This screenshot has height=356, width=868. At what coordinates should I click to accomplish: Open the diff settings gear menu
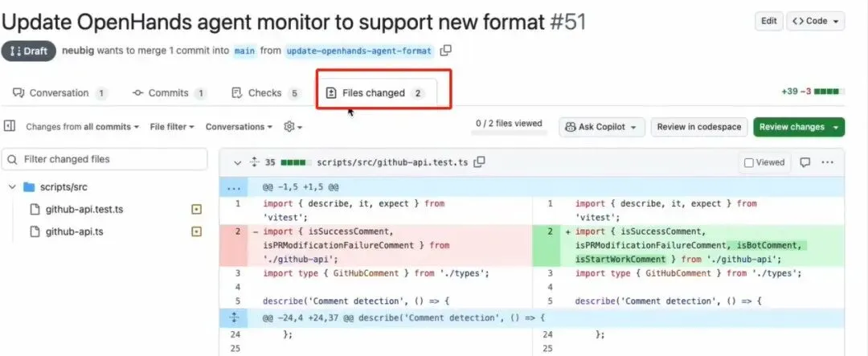click(x=293, y=127)
